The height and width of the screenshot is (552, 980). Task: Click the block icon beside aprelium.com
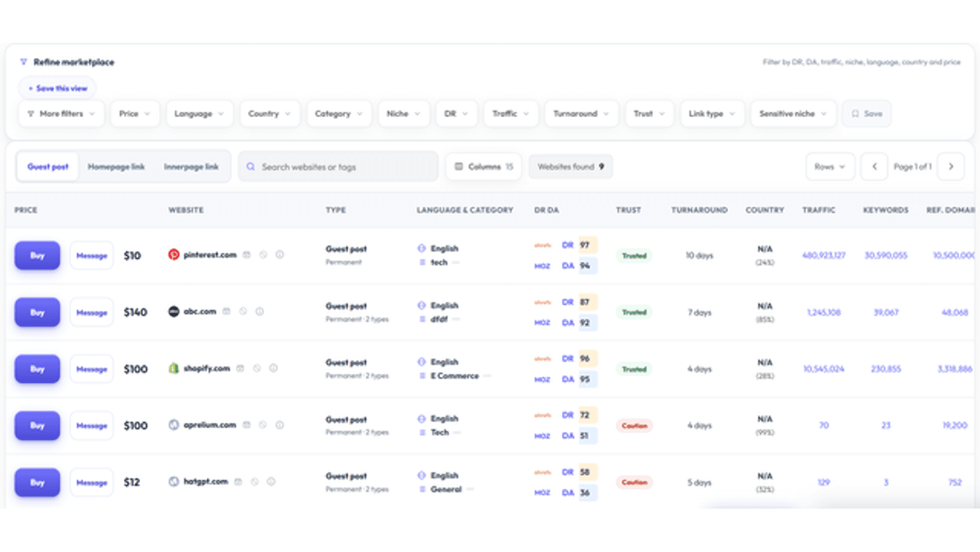(x=263, y=425)
